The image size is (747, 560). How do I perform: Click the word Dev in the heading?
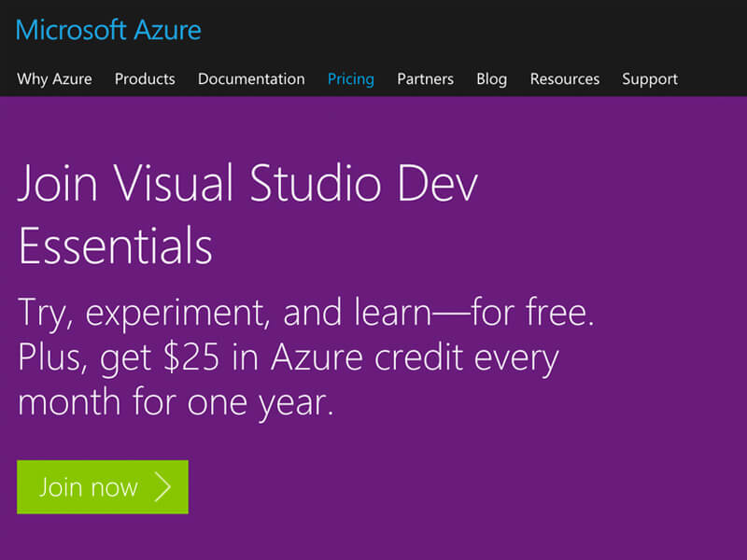click(x=437, y=183)
